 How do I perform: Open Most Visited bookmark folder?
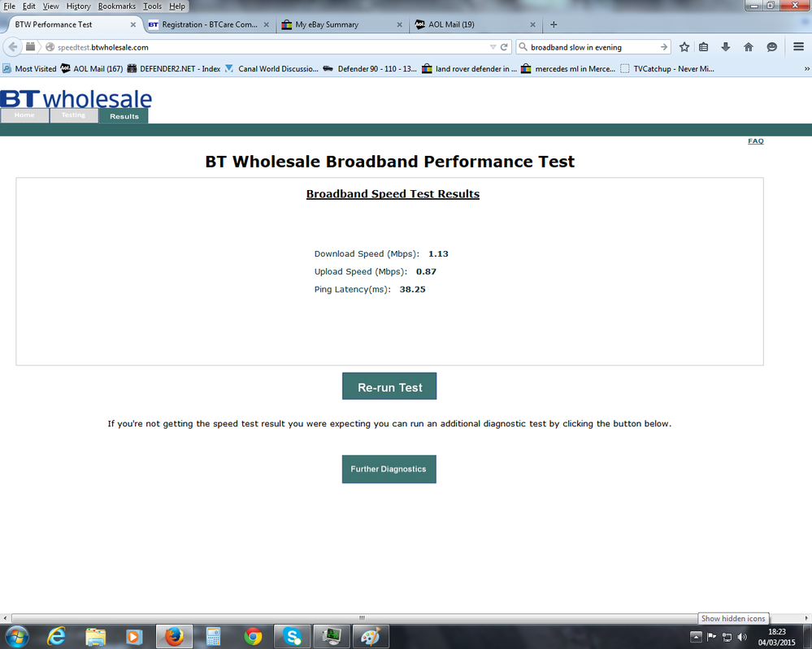[29, 69]
